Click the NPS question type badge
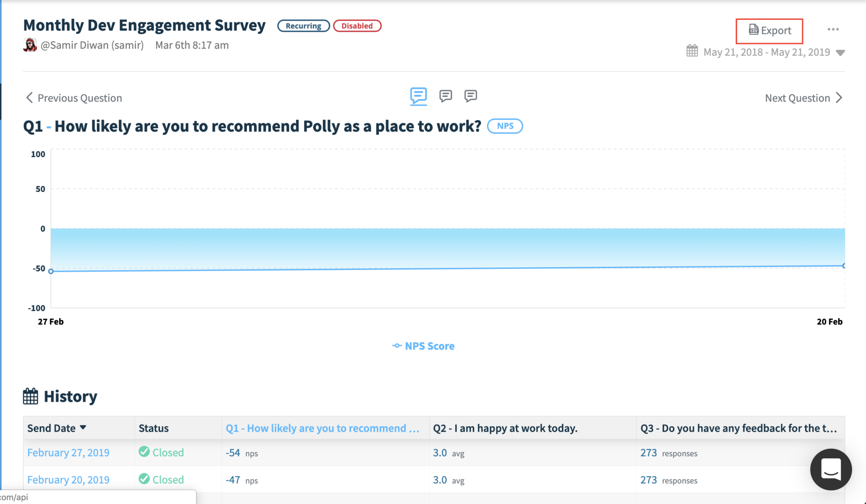The image size is (866, 504). point(505,126)
